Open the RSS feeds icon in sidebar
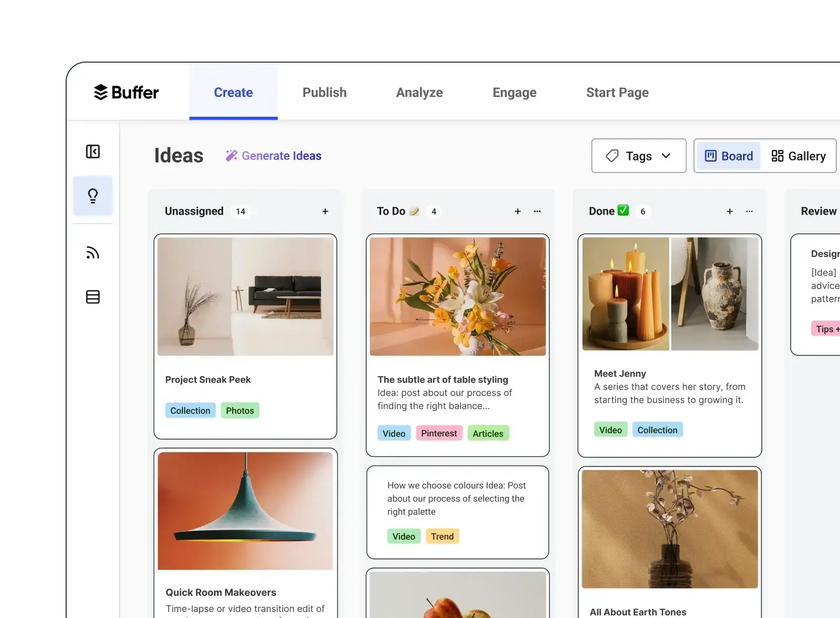The height and width of the screenshot is (618, 840). coord(93,252)
